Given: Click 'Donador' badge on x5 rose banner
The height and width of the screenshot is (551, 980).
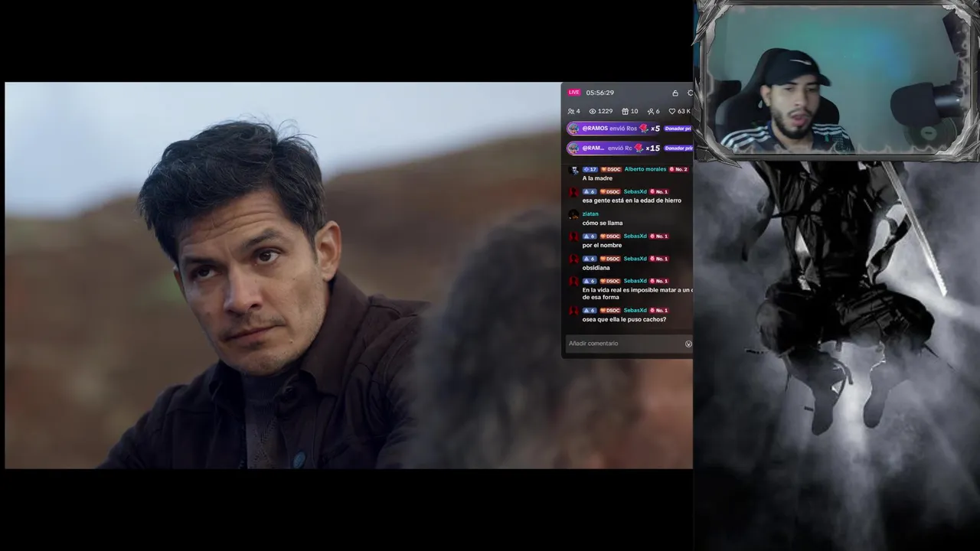Looking at the screenshot, I should click(678, 129).
